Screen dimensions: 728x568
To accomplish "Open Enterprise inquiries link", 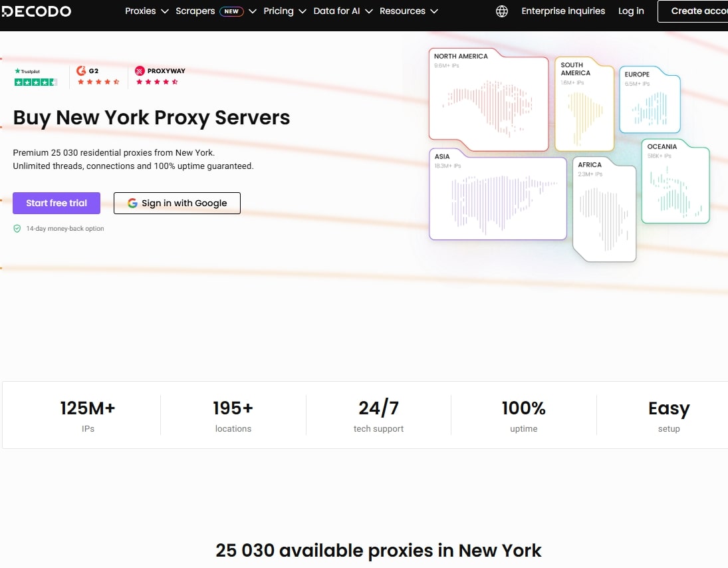I will pyautogui.click(x=563, y=11).
